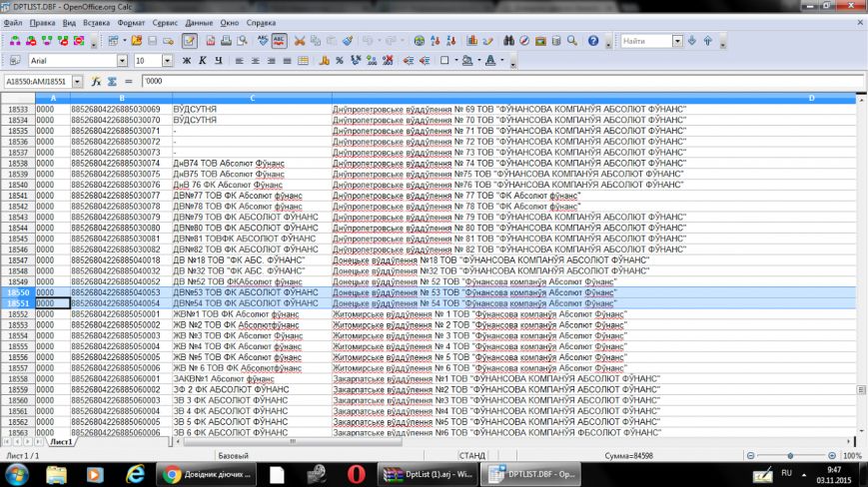Sort ascending with A-Z icon
This screenshot has height=487, width=868.
[x=435, y=41]
